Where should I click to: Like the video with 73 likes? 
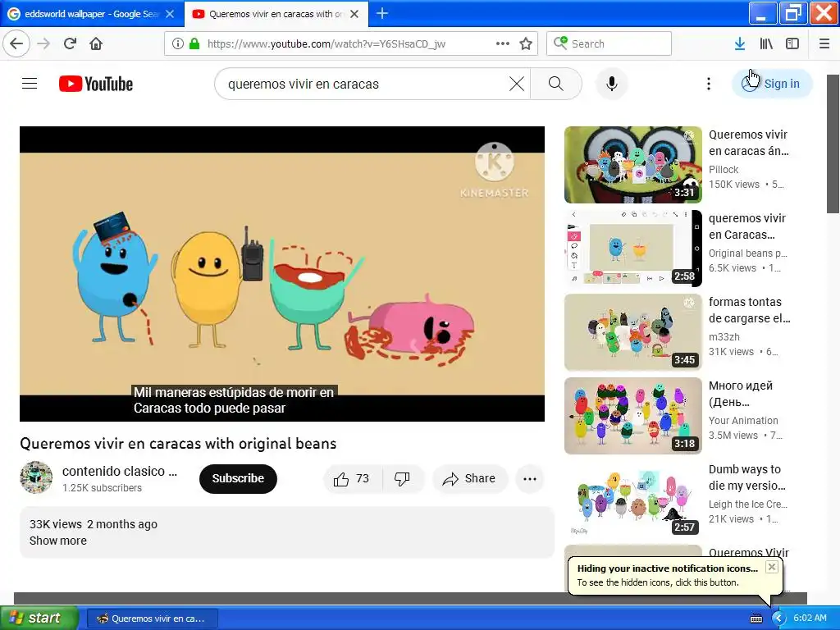pyautogui.click(x=352, y=478)
